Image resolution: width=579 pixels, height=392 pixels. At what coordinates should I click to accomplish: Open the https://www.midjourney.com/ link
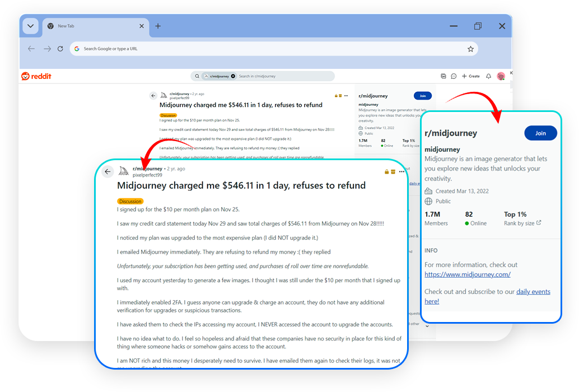tap(468, 274)
